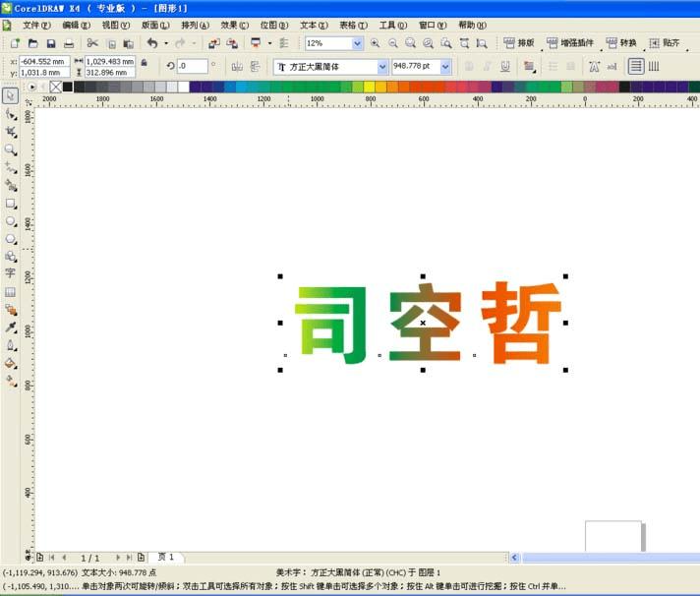700x596 pixels.
Task: Click the no-fill X swatch
Action: coord(56,87)
